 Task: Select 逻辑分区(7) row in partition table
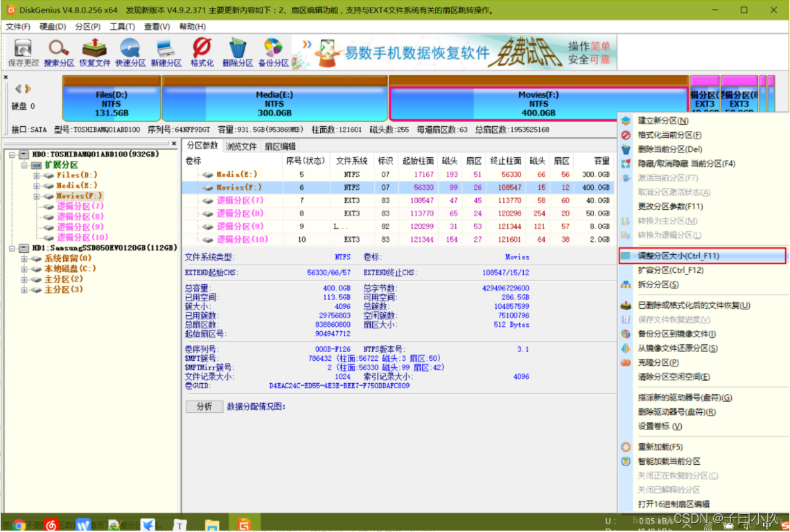[398, 200]
